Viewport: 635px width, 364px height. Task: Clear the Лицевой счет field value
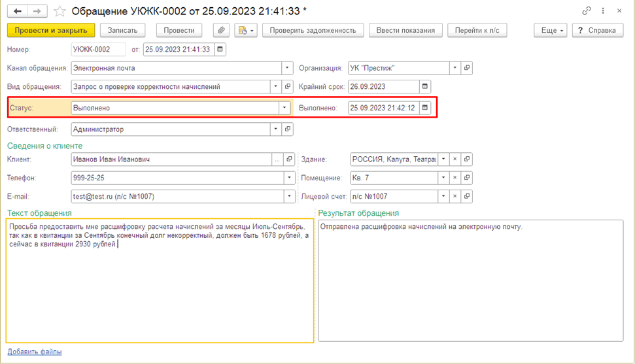[455, 196]
